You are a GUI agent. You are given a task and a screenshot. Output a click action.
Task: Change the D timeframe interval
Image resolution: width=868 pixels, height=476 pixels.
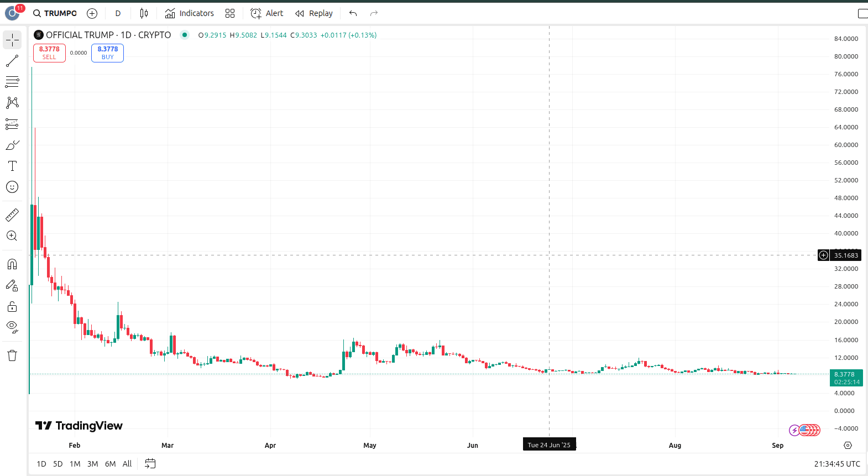tap(118, 13)
